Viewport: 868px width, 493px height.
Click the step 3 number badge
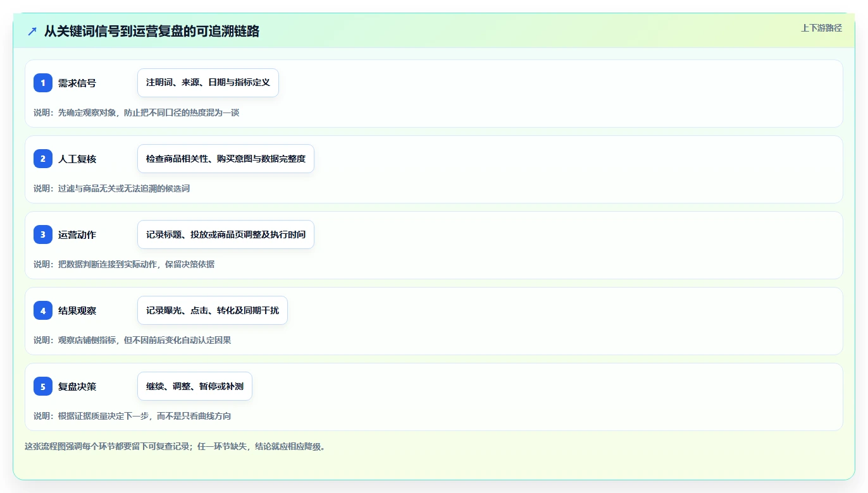pos(43,234)
